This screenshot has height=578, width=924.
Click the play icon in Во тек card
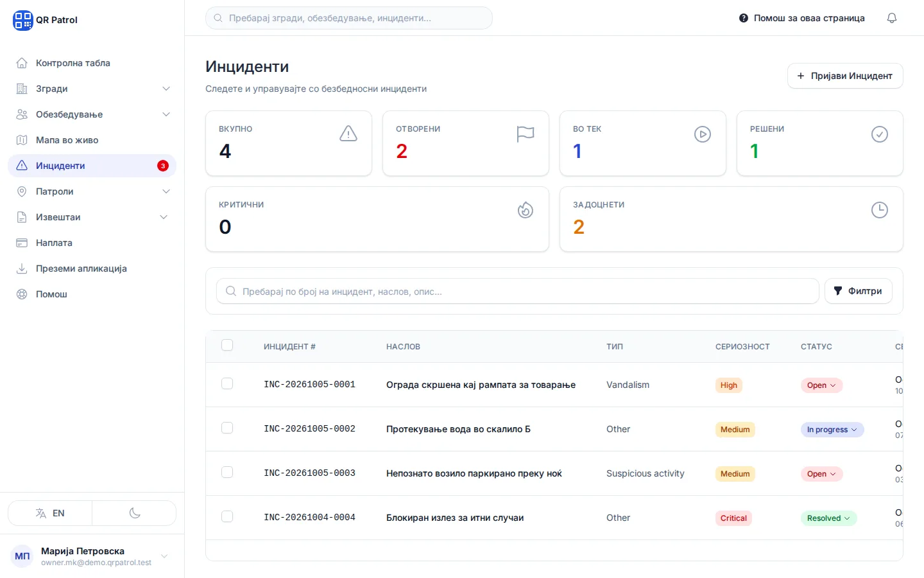click(x=703, y=134)
